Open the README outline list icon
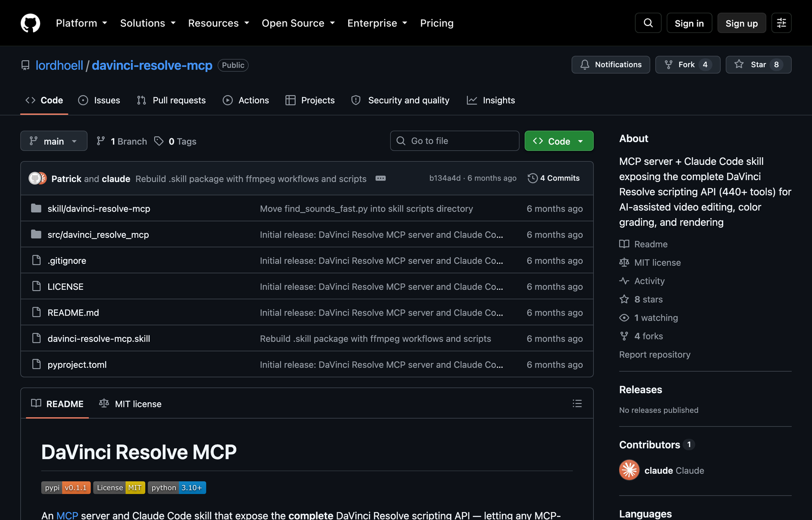 tap(577, 403)
